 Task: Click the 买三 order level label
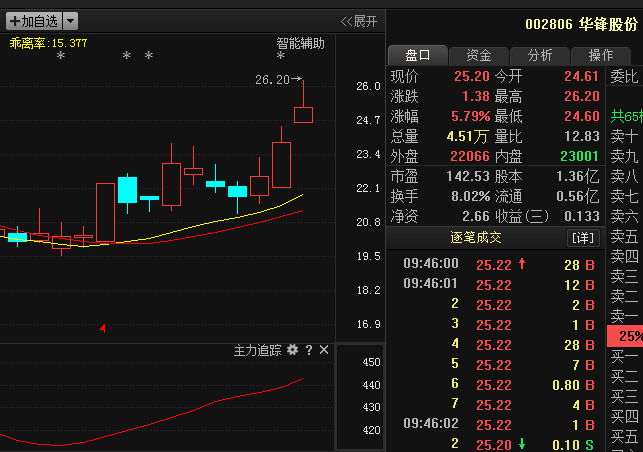[624, 397]
